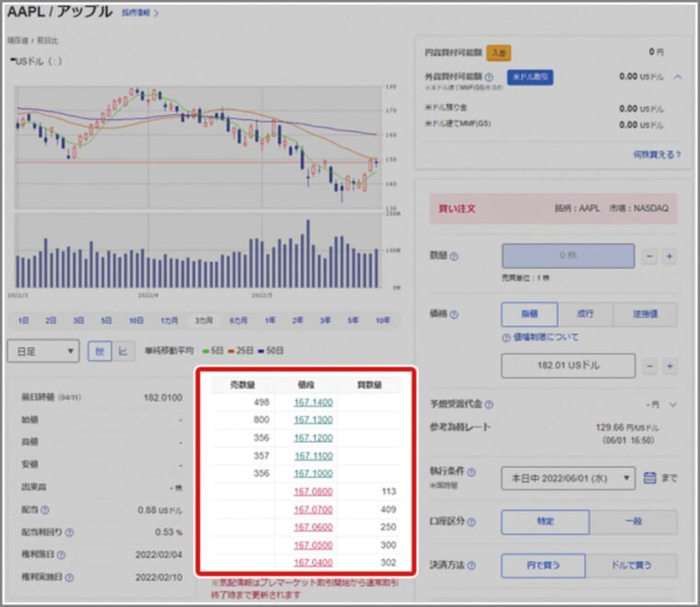This screenshot has height=607, width=700.
Task: Open the calendar icon beside execution date
Action: tap(649, 478)
